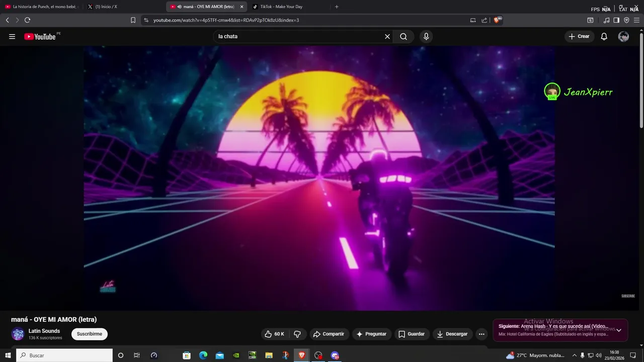Open Mail app from taskbar
The image size is (644, 362).
[220, 355]
